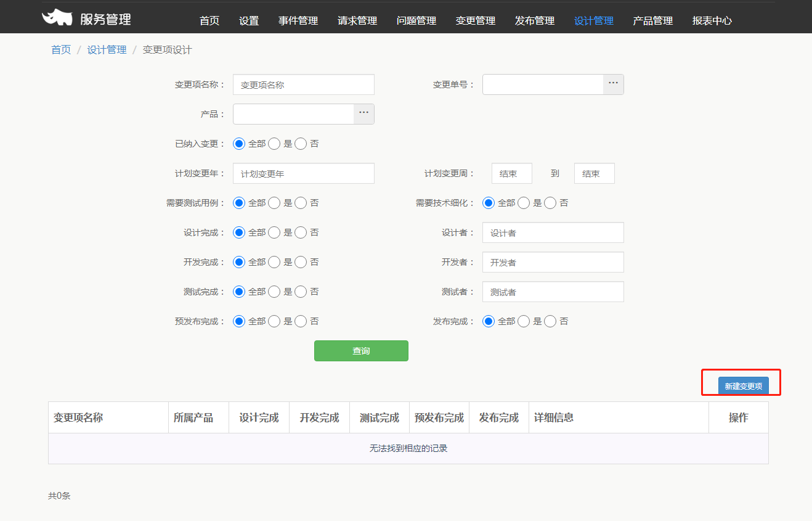This screenshot has width=812, height=521.
Task: Focus the 变更项名称 input field
Action: pyautogui.click(x=304, y=84)
